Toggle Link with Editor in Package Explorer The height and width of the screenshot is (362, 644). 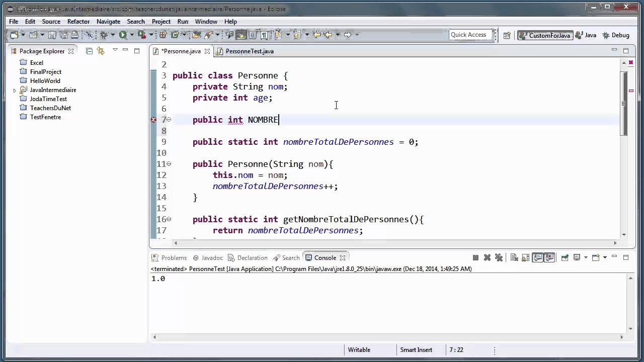pos(101,51)
